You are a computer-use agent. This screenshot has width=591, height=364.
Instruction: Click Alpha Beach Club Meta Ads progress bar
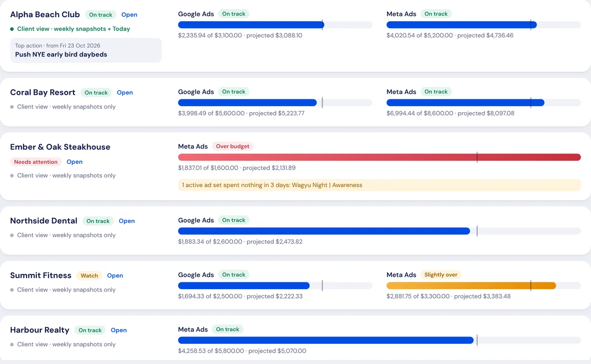[x=484, y=25]
